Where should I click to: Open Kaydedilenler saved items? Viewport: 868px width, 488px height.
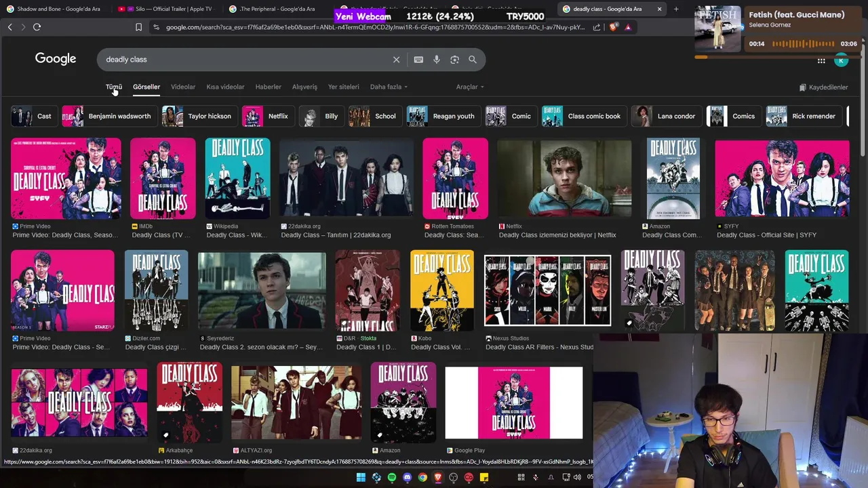coord(823,87)
